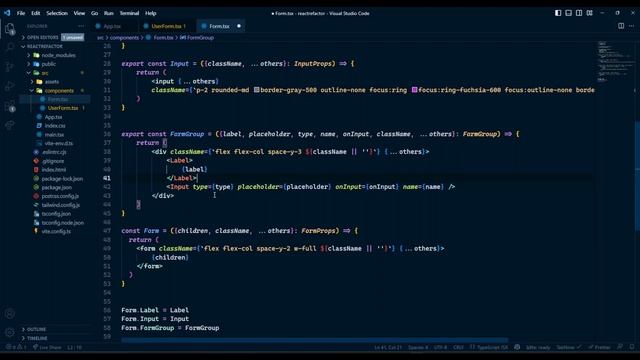The image size is (640, 360).
Task: Open editor more actions ellipsis
Action: [x=631, y=26]
